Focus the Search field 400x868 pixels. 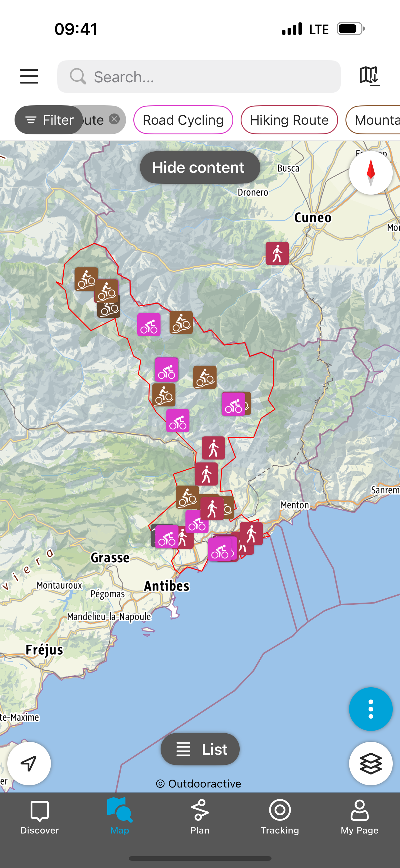(199, 77)
